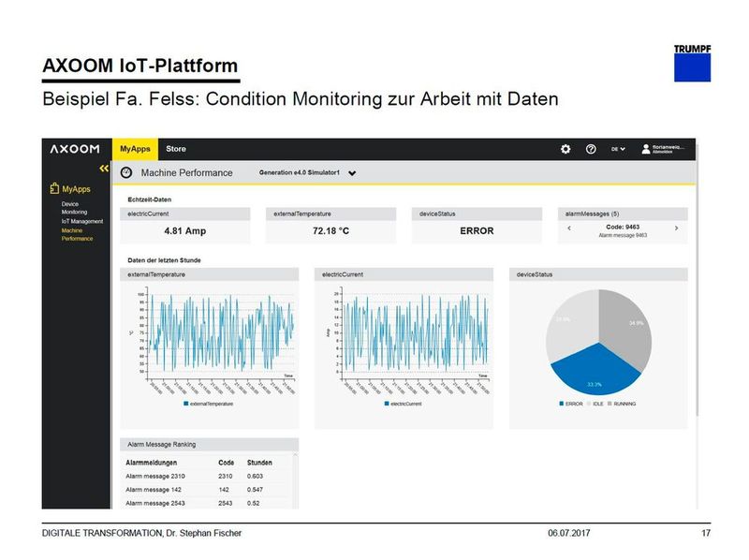Click the externalTemperature chart header
This screenshot has width=749, height=560.
(x=209, y=274)
